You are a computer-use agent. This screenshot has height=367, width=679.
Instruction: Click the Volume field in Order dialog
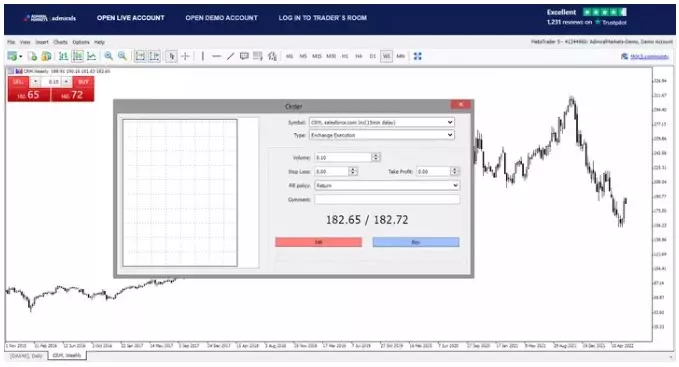click(x=343, y=158)
